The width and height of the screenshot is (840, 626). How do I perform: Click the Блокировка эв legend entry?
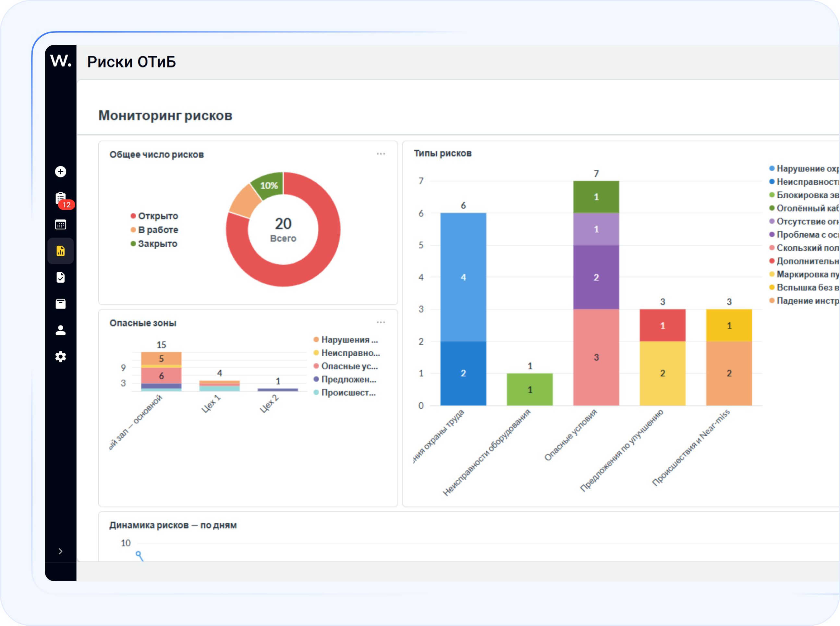coord(804,195)
